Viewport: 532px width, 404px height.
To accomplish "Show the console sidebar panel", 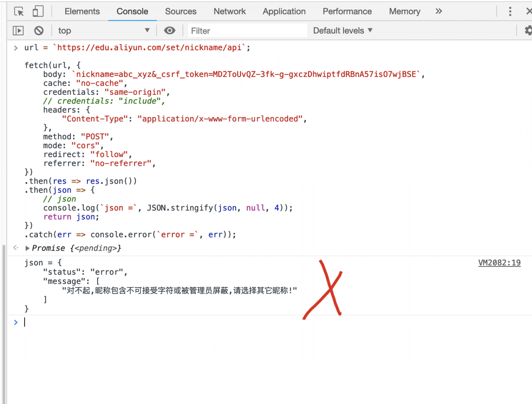I will pyautogui.click(x=18, y=30).
